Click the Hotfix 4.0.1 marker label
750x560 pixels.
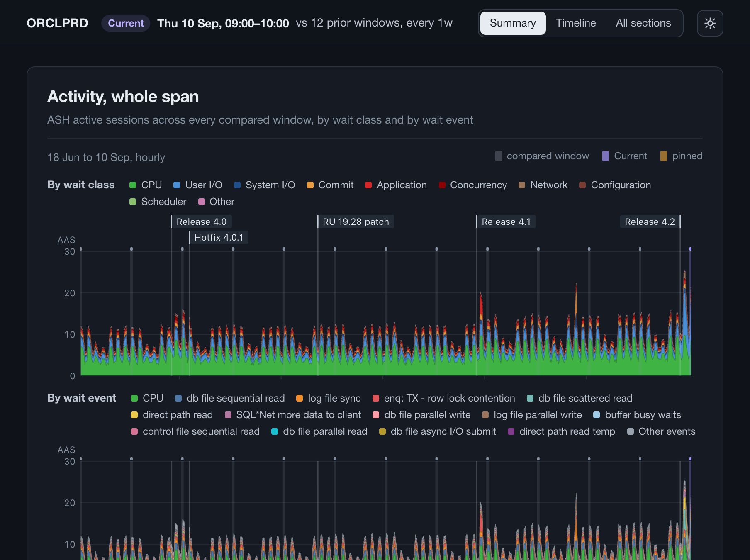pos(219,237)
